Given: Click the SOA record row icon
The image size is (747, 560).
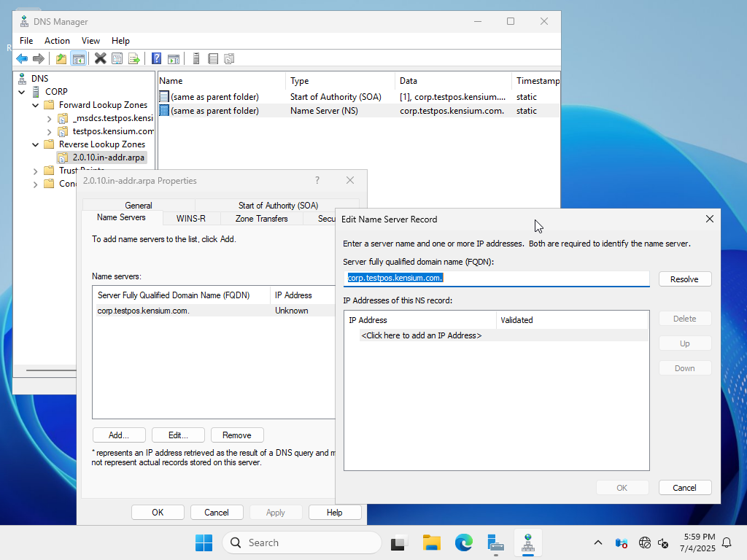Looking at the screenshot, I should click(164, 97).
